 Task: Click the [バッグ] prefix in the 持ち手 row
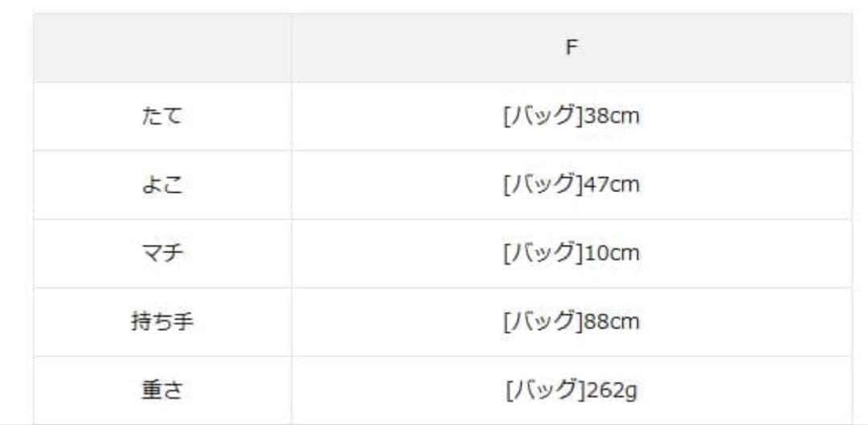pos(542,322)
